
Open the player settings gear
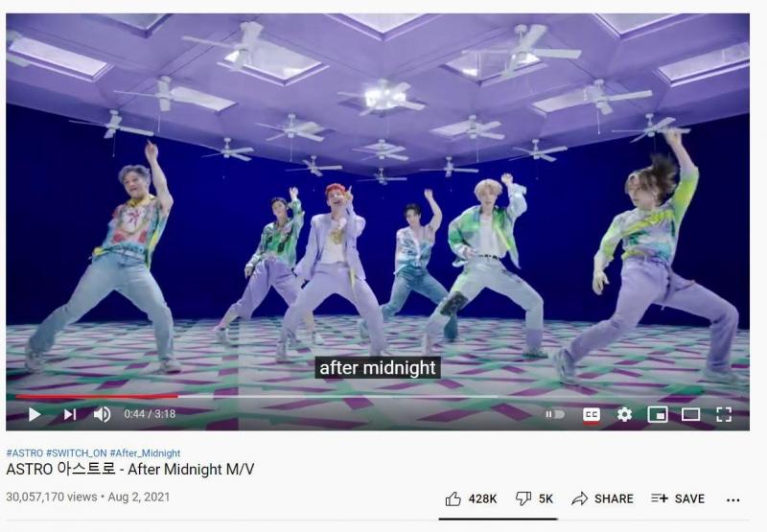tap(624, 415)
